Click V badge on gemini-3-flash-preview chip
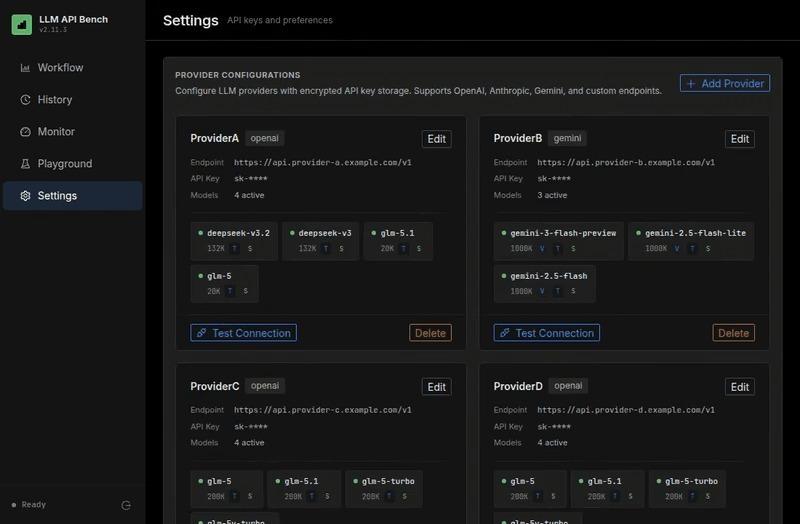Screen dimensions: 800x524 [542, 248]
